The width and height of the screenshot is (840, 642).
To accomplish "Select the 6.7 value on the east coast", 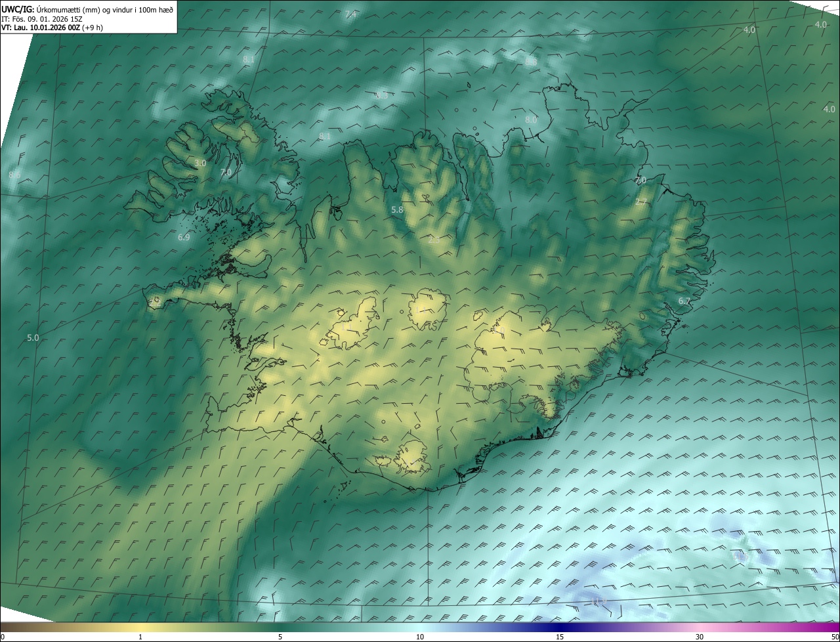I will [x=684, y=301].
